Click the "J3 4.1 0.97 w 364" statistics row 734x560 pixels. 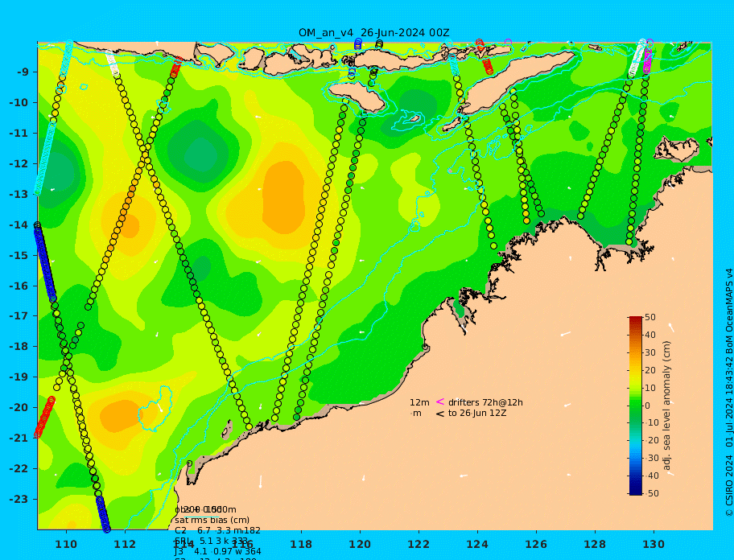217,552
